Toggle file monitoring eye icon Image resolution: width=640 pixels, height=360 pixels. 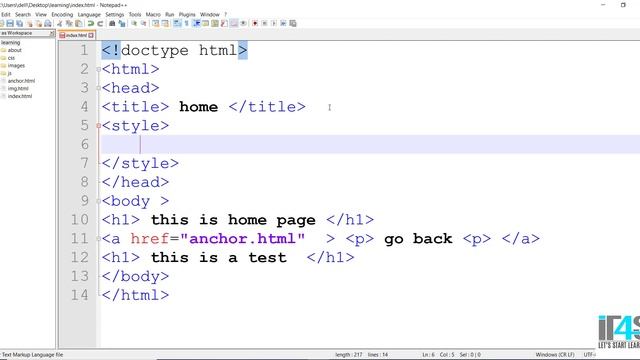[244, 23]
